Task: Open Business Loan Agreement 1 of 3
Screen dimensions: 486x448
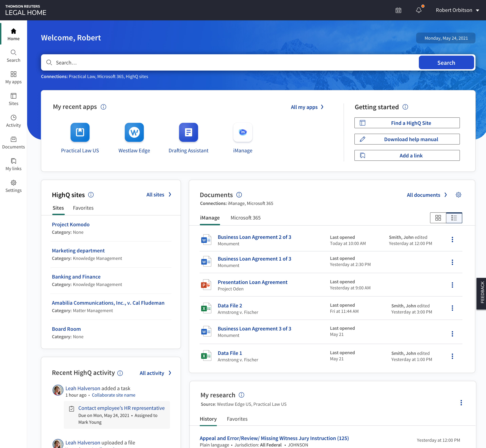Action: [254, 259]
